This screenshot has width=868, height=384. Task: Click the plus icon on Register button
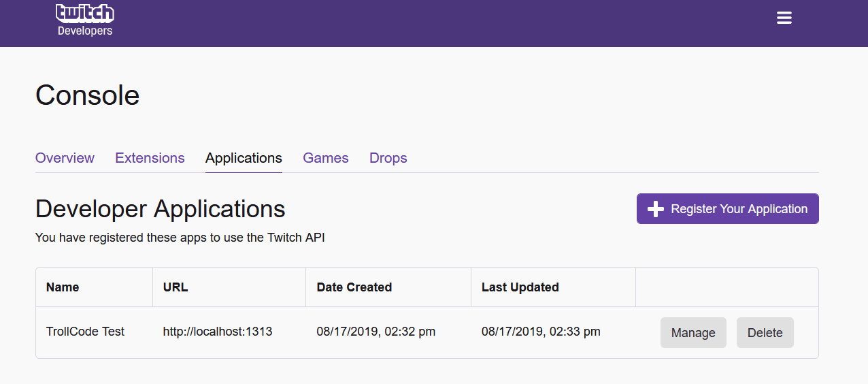655,209
